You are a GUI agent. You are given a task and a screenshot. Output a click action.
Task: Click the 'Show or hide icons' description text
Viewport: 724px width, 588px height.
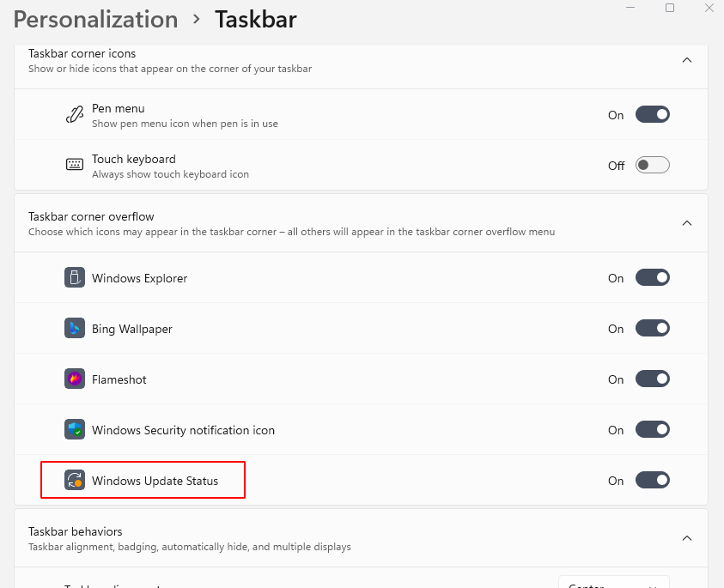(x=170, y=69)
